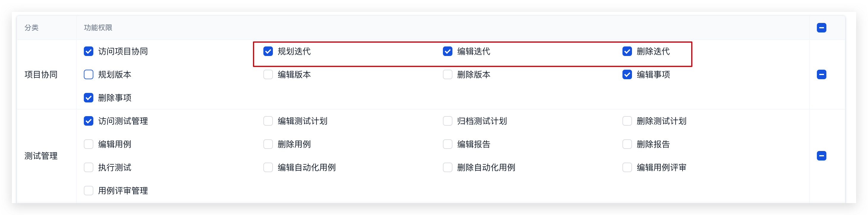Enable the 规划版本 checkbox
The height and width of the screenshot is (215, 868).
click(x=89, y=74)
